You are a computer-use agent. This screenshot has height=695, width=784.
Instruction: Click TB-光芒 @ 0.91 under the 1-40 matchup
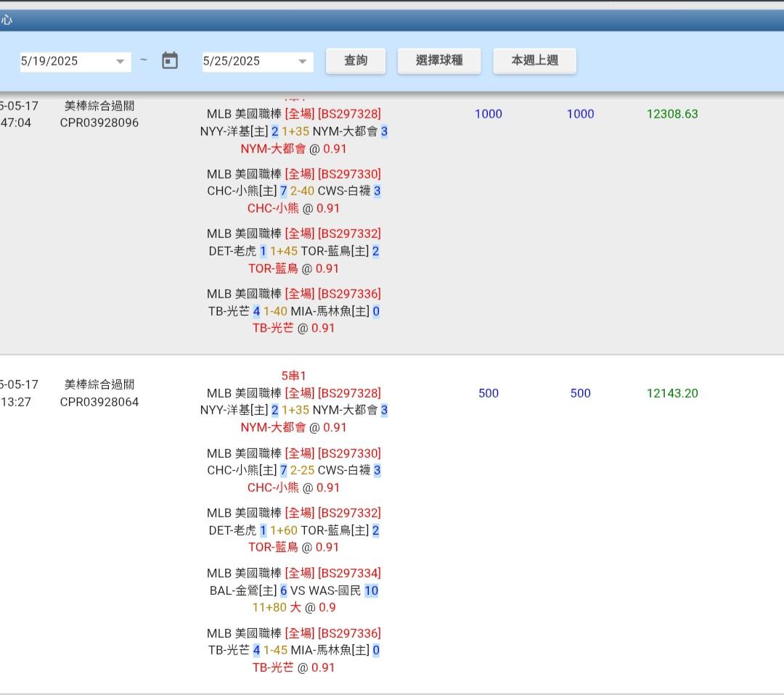click(x=293, y=328)
